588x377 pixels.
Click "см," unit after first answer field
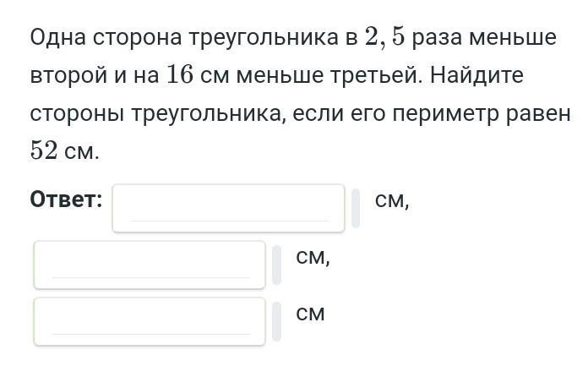[x=392, y=199]
